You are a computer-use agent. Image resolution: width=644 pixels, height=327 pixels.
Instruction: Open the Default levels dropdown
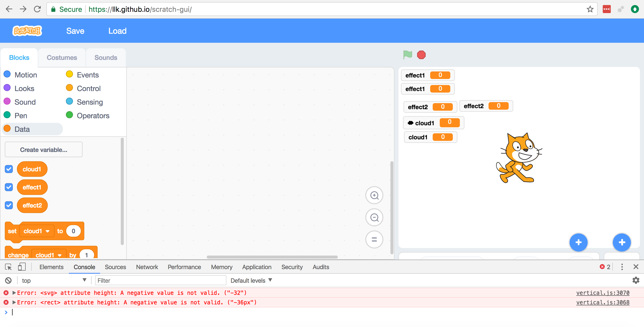click(x=251, y=280)
